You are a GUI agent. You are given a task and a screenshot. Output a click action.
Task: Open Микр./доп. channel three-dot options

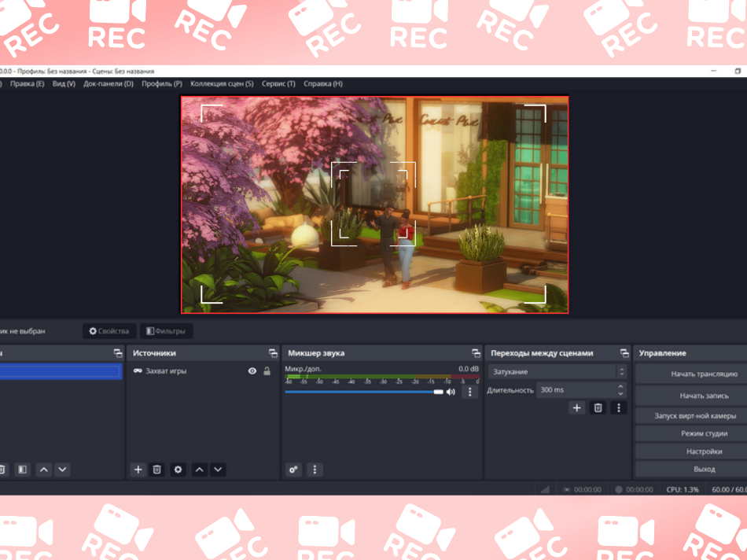(469, 392)
